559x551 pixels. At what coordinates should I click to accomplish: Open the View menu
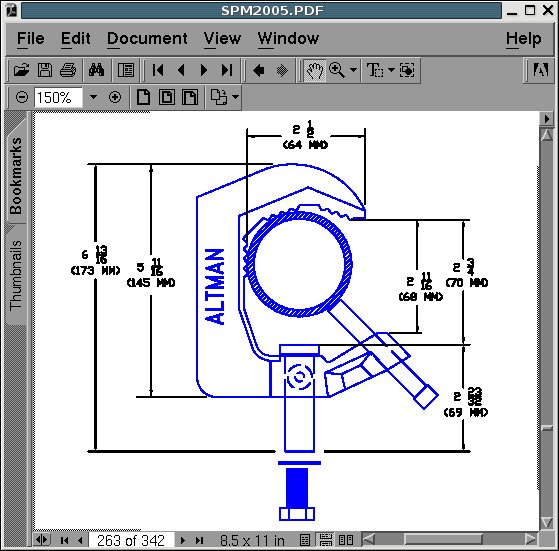click(x=222, y=38)
